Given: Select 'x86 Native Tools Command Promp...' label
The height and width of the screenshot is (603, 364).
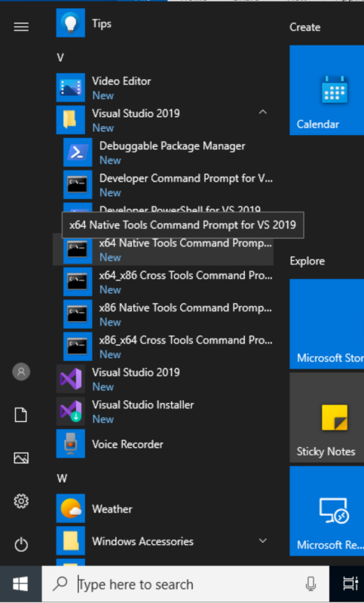Looking at the screenshot, I should click(x=185, y=308).
